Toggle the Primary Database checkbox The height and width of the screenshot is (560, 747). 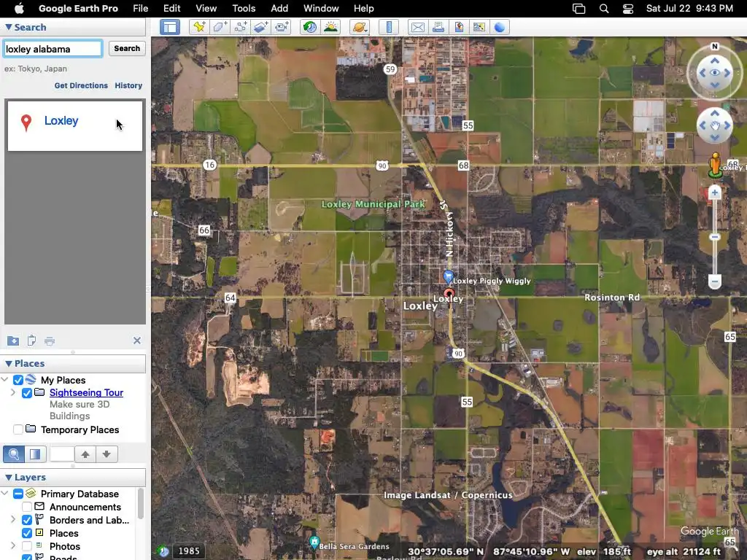tap(18, 494)
